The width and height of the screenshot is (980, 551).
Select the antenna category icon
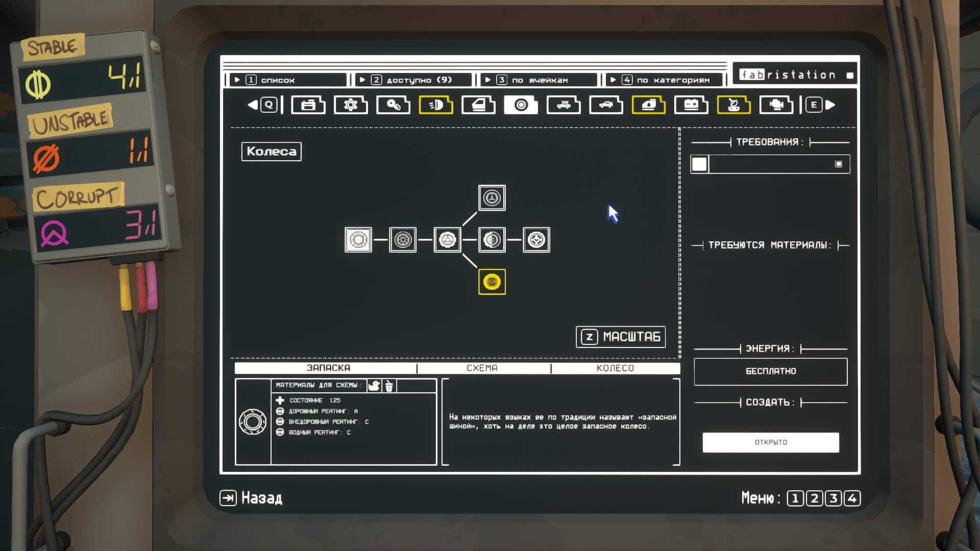(x=733, y=105)
